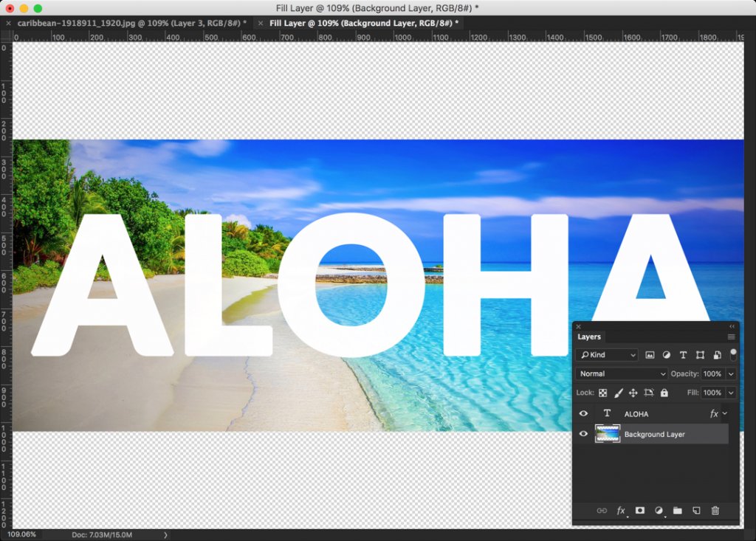Delete layer using the trash icon
Screen dimensions: 756x541
(x=714, y=510)
